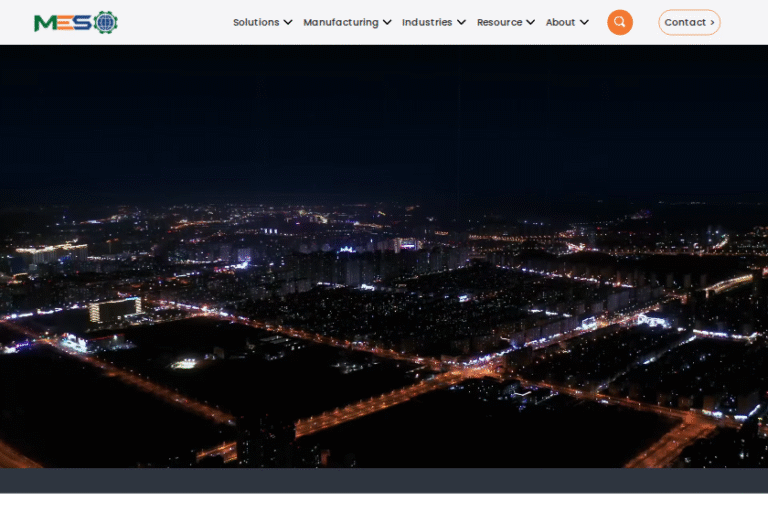Expand the Industries dropdown chevron
Image resolution: width=768 pixels, height=512 pixels.
click(x=461, y=22)
